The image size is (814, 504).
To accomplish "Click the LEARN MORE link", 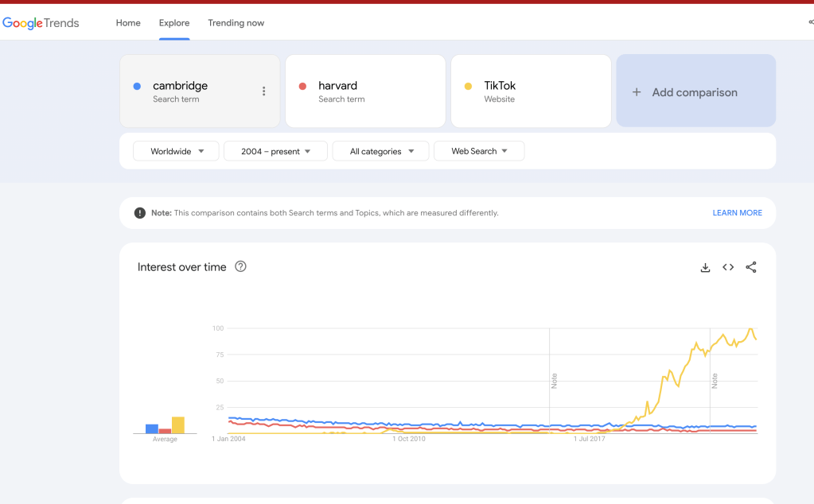I will pos(737,213).
